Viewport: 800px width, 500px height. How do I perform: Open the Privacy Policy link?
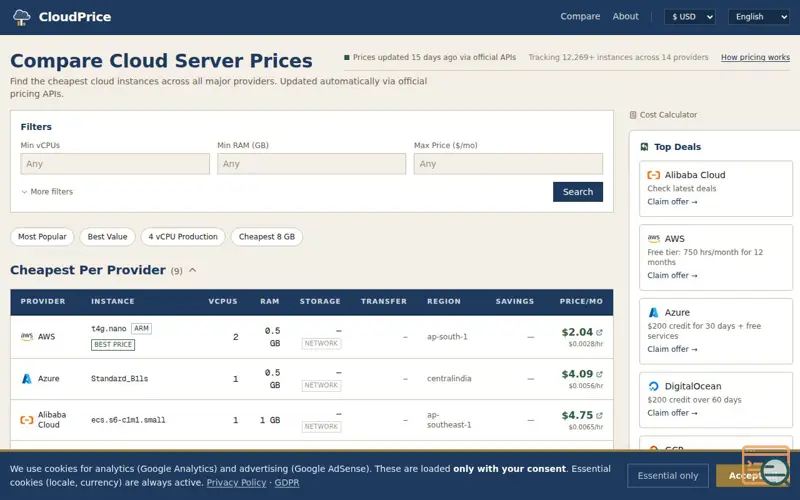pos(236,483)
